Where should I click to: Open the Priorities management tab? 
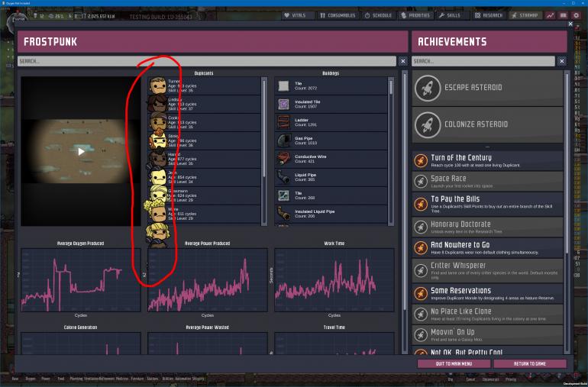pos(415,15)
